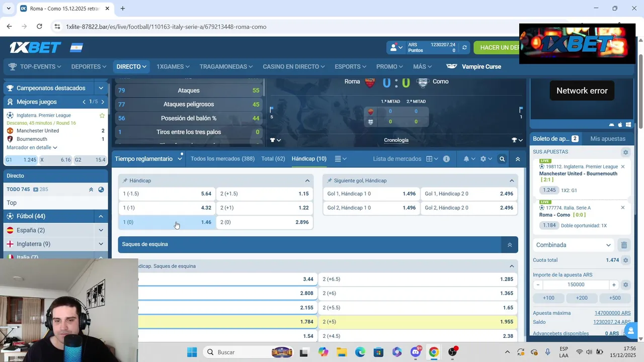Expand España (2) leagues
The width and height of the screenshot is (644, 362).
[101, 230]
